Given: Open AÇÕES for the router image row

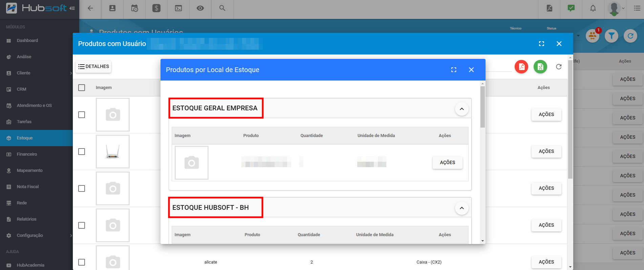Looking at the screenshot, I should tap(546, 152).
